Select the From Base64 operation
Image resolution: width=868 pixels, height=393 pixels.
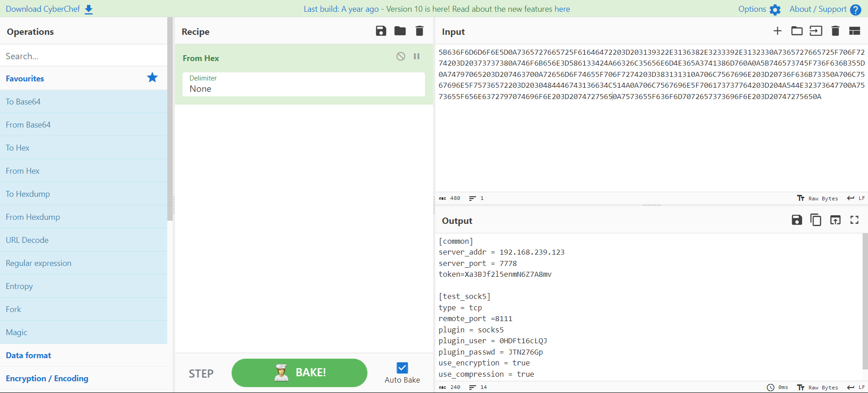(x=84, y=125)
